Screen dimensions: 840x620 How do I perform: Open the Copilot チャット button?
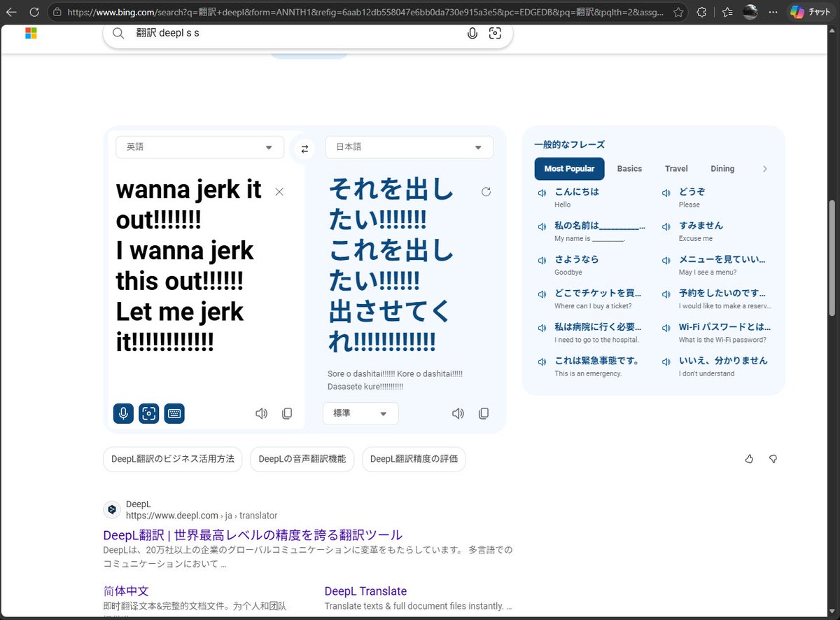click(x=810, y=12)
